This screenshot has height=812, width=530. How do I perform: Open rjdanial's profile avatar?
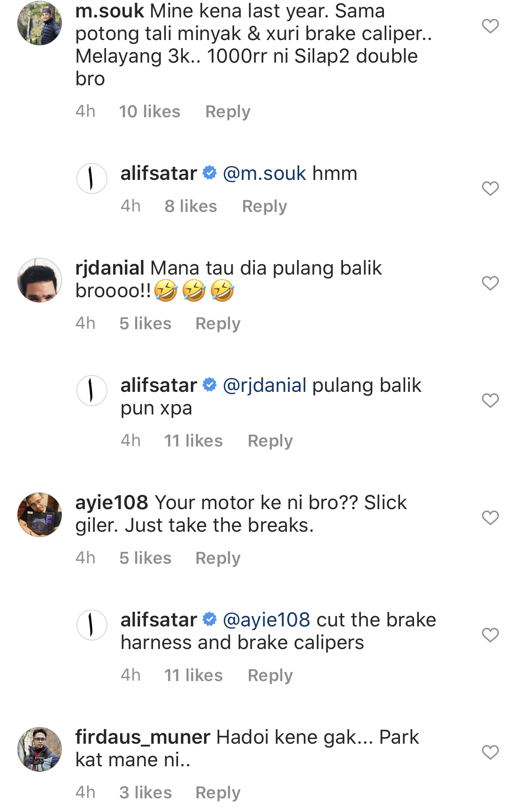[x=40, y=280]
